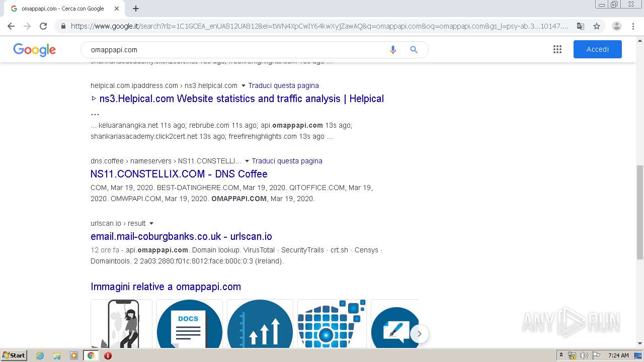Open Chrome's three-dot menu

pyautogui.click(x=633, y=26)
